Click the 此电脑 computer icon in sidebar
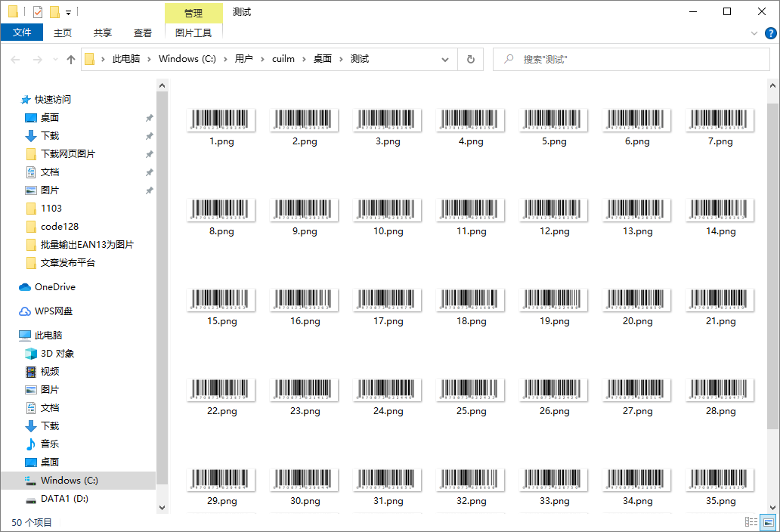This screenshot has width=780, height=532. 25,336
